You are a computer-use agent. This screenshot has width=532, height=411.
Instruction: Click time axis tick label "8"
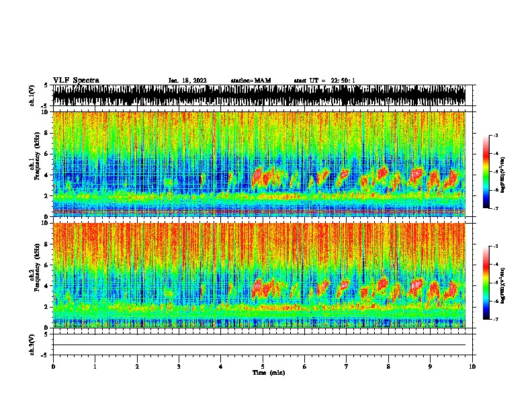coord(388,367)
